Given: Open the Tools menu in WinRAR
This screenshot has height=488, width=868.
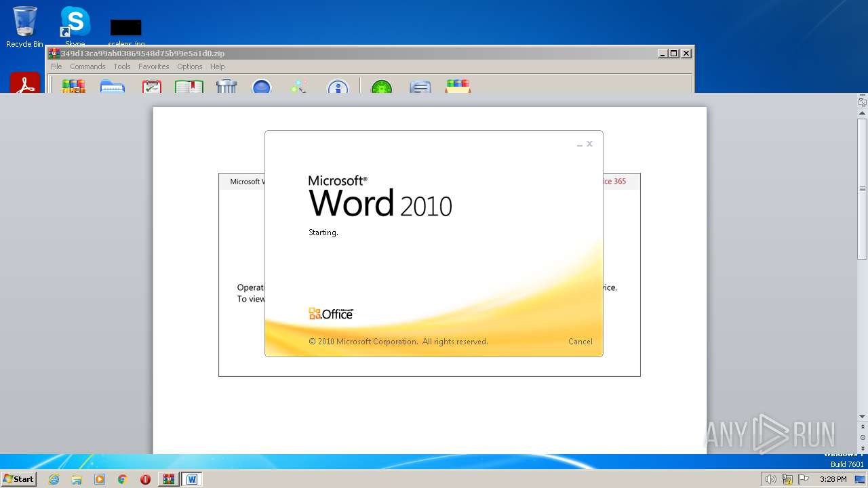Looking at the screenshot, I should point(122,66).
